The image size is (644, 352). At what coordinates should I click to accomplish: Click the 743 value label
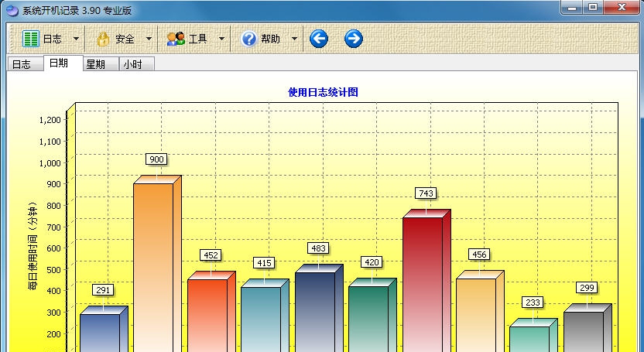pyautogui.click(x=426, y=193)
